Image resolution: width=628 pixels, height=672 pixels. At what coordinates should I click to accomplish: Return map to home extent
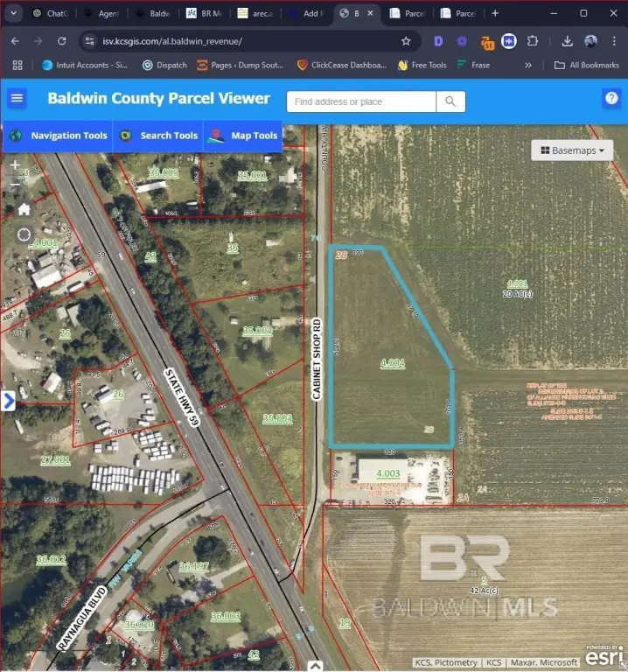24,209
